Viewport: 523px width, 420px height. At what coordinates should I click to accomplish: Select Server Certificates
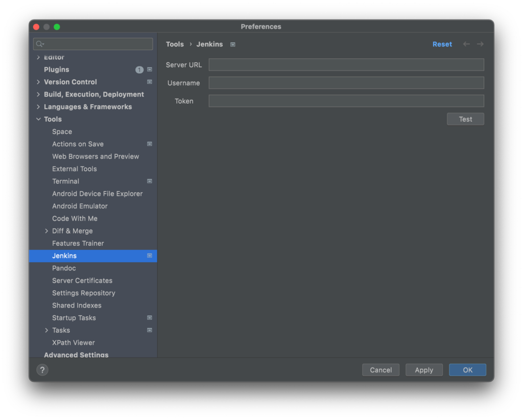pyautogui.click(x=82, y=281)
